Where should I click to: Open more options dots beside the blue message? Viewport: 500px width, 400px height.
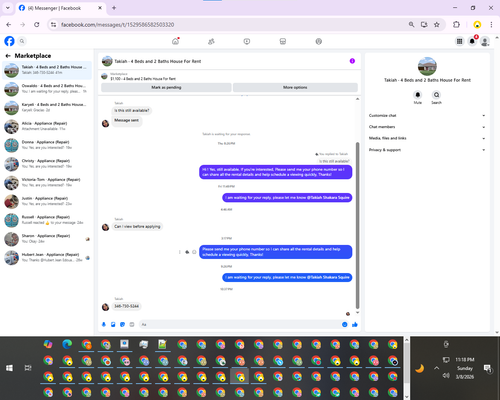(x=180, y=252)
